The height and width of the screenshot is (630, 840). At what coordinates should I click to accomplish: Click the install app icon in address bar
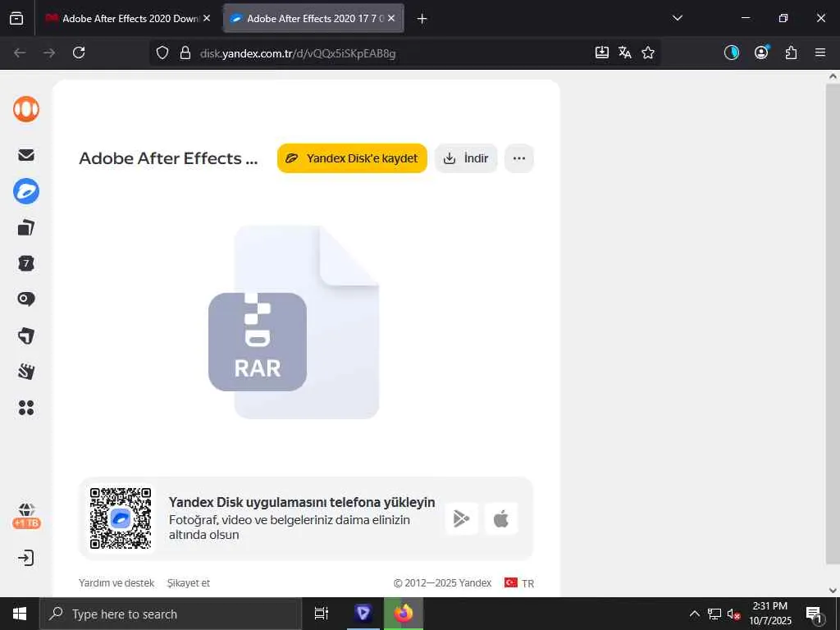[601, 52]
